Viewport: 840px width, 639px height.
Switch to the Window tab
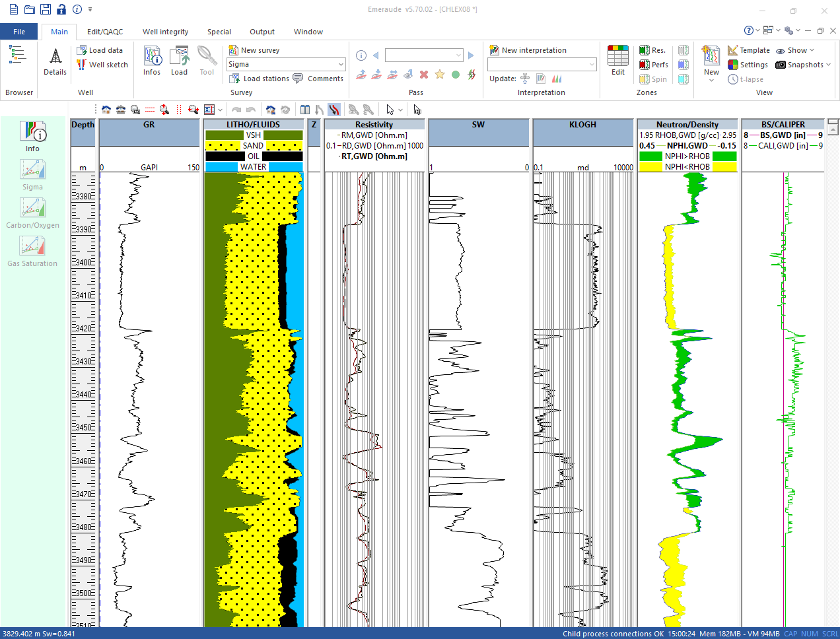tap(308, 32)
